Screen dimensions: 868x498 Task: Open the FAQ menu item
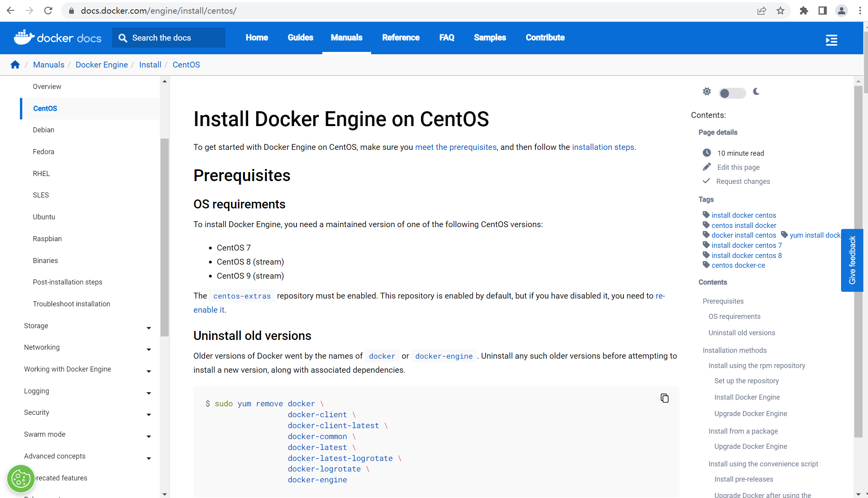tap(447, 37)
